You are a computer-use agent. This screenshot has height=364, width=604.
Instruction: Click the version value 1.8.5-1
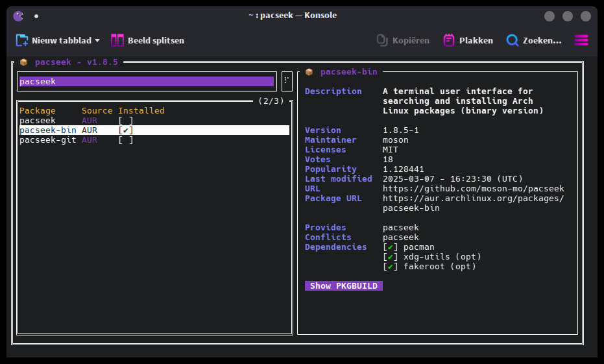(401, 130)
